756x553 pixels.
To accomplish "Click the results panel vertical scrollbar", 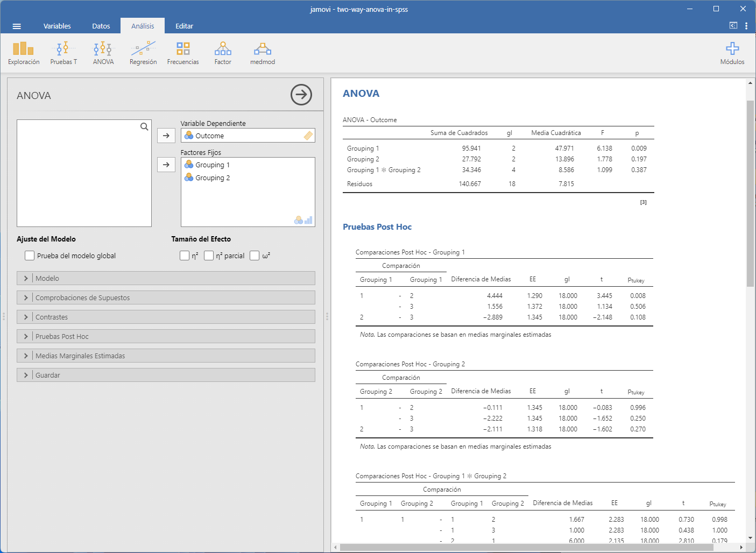I will click(x=750, y=193).
